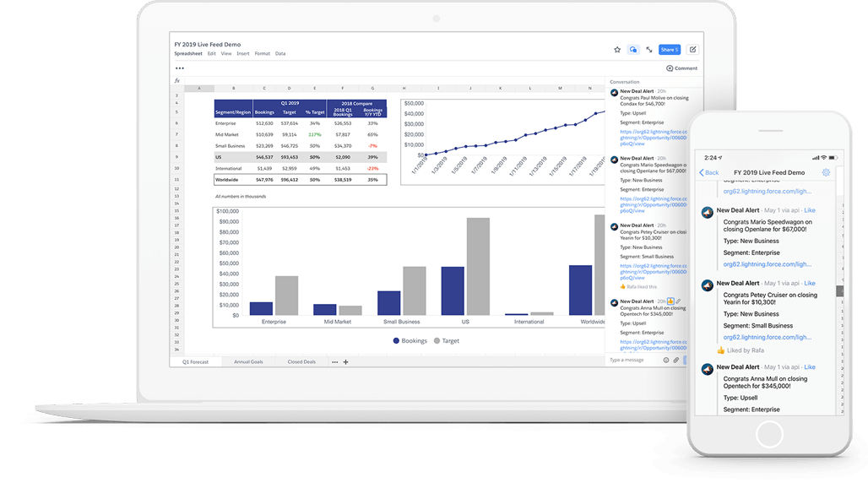868x499 pixels.
Task: Click the compose new document icon
Action: [x=692, y=50]
